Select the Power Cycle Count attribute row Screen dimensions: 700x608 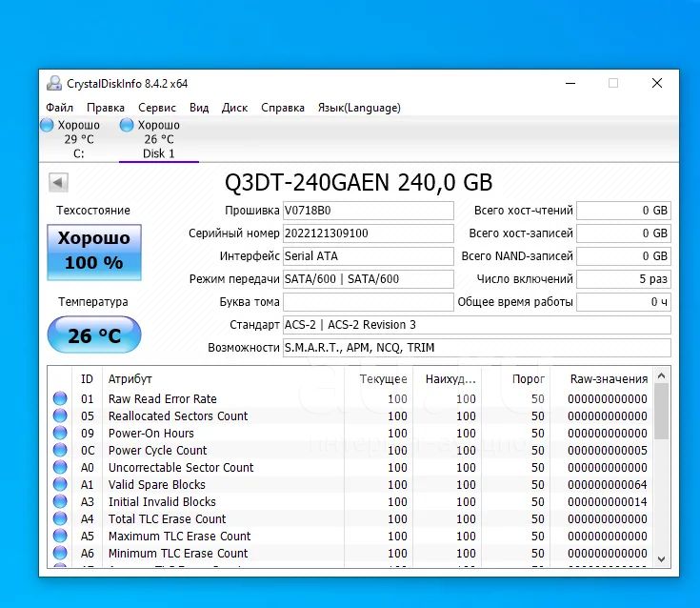tap(350, 450)
